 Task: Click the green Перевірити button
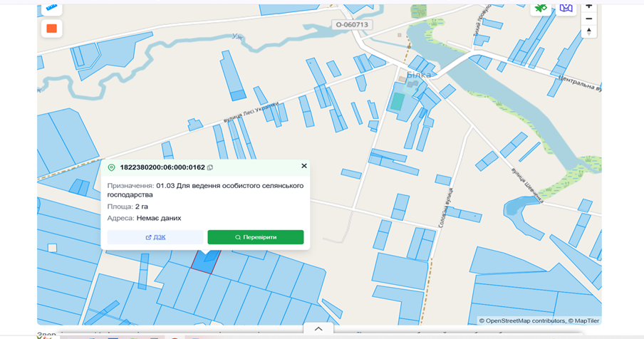256,237
